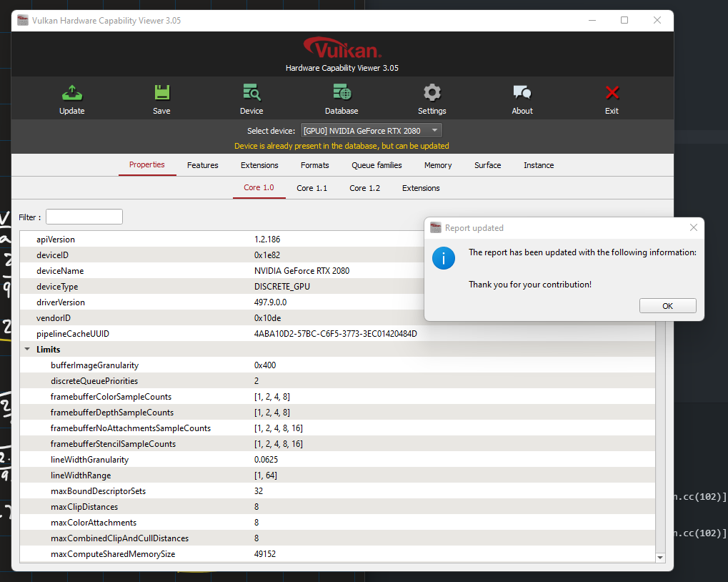Click the scrollbar down arrow
728x582 pixels.
(x=659, y=557)
